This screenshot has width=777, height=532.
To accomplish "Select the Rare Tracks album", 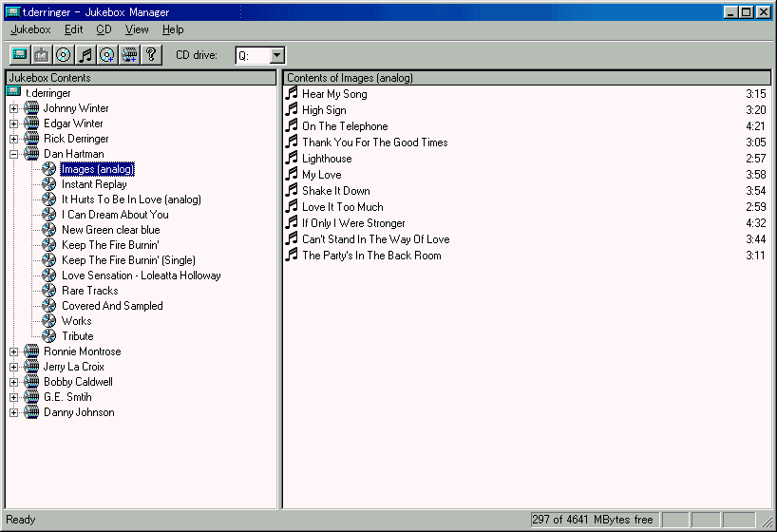I will click(89, 291).
